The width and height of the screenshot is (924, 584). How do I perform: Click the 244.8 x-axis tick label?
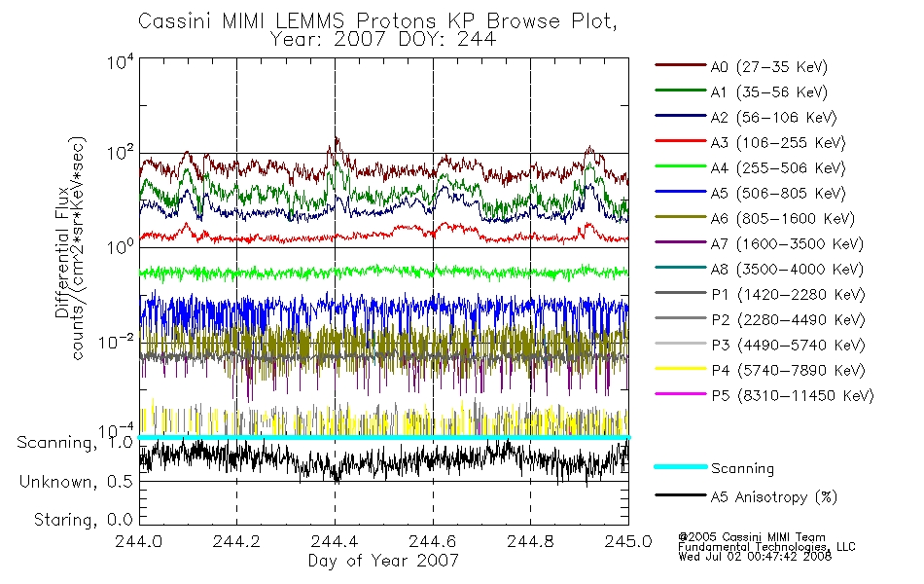(530, 541)
